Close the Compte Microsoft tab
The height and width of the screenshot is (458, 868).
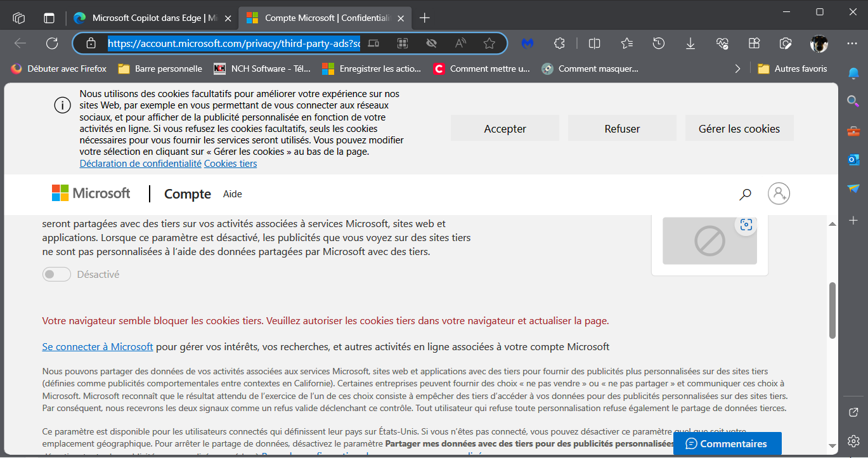(x=400, y=18)
